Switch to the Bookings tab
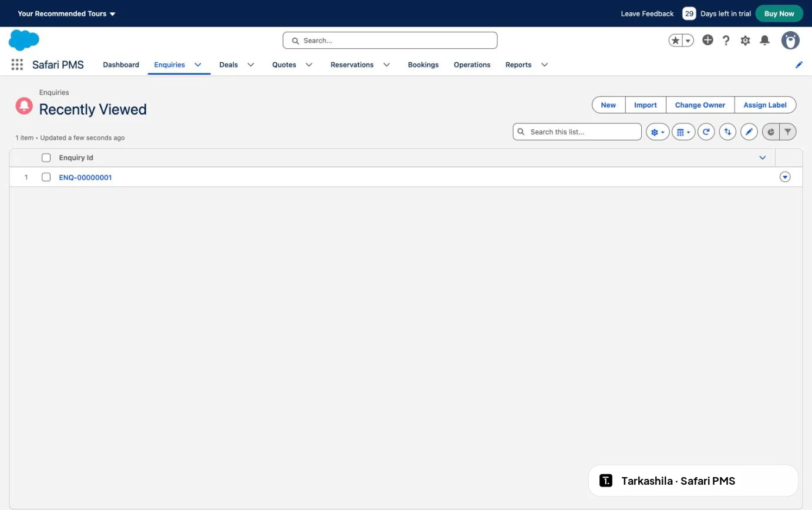 pyautogui.click(x=423, y=65)
